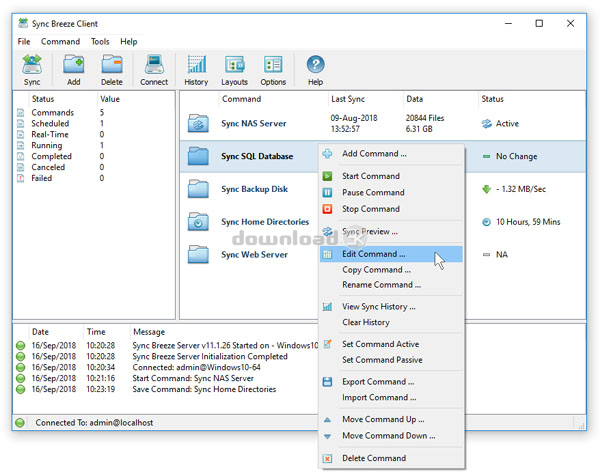
Task: Click the 1.32 MB/Sec status text
Action: 521,189
